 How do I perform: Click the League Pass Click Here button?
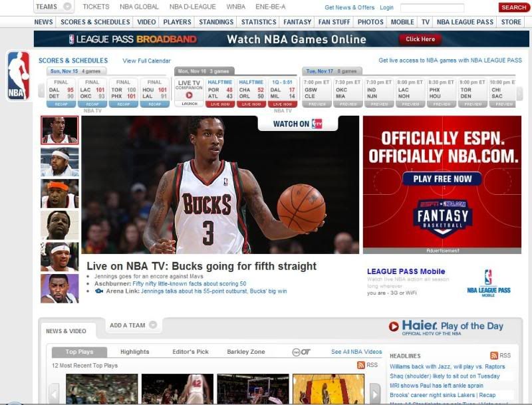[420, 39]
